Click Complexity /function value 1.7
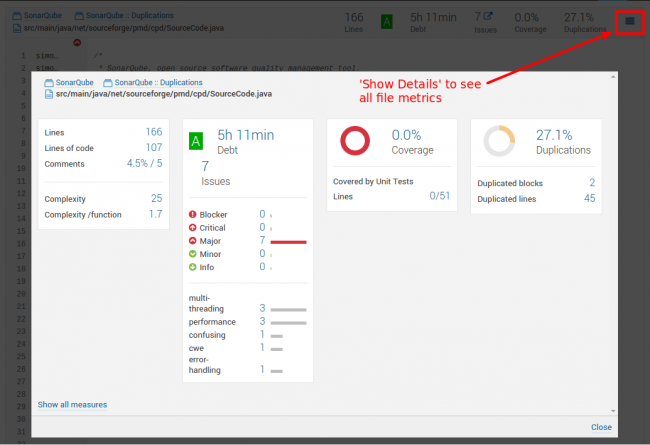 tap(155, 214)
